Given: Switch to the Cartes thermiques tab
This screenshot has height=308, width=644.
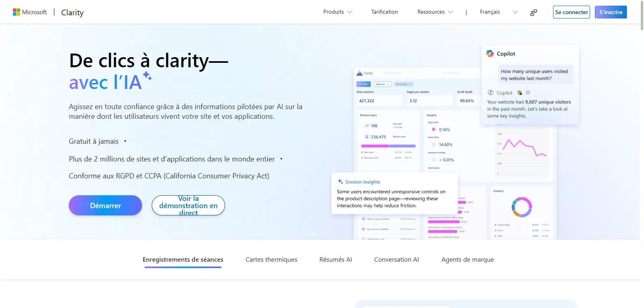Looking at the screenshot, I should (271, 260).
